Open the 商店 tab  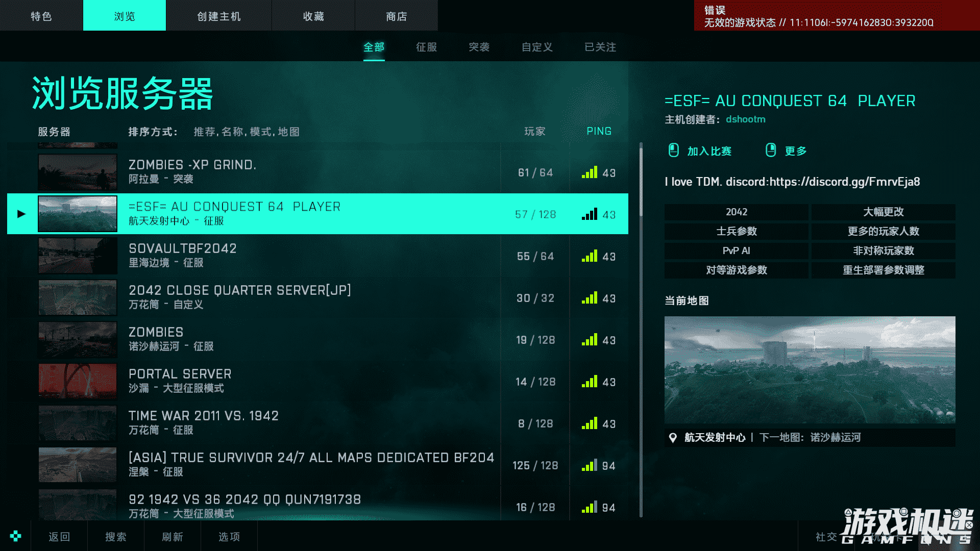point(397,16)
